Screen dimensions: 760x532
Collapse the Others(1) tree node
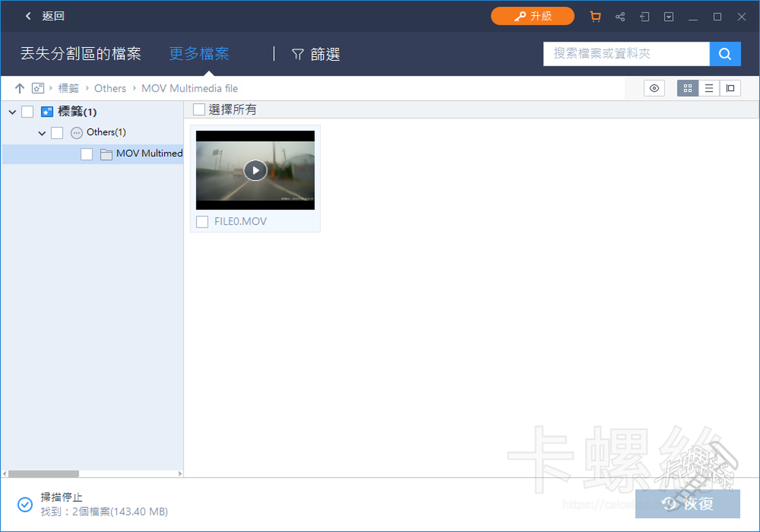42,133
